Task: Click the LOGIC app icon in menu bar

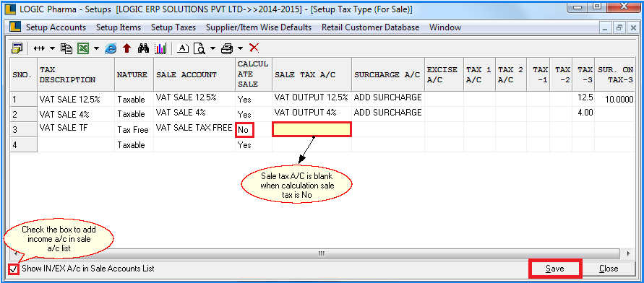Action: click(15, 27)
